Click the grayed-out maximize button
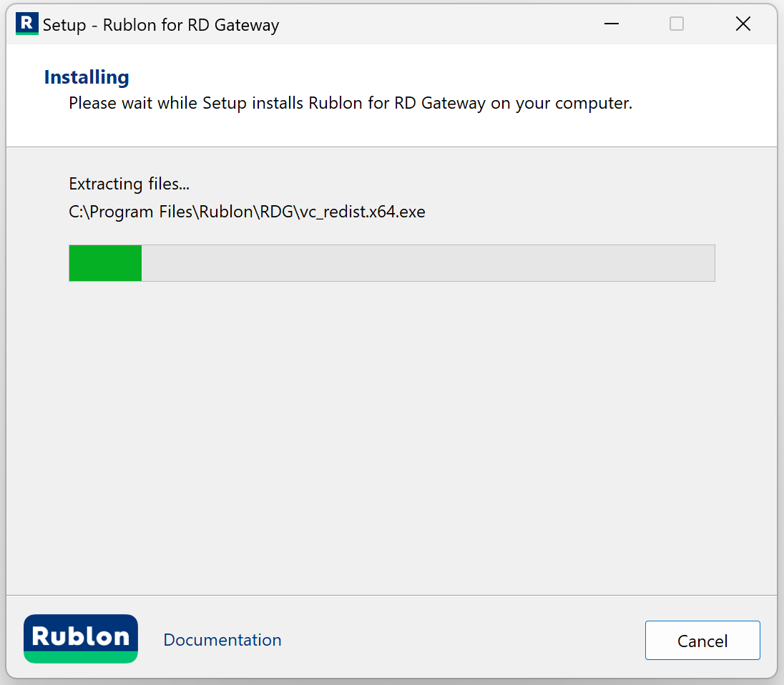The image size is (784, 685). [x=677, y=24]
